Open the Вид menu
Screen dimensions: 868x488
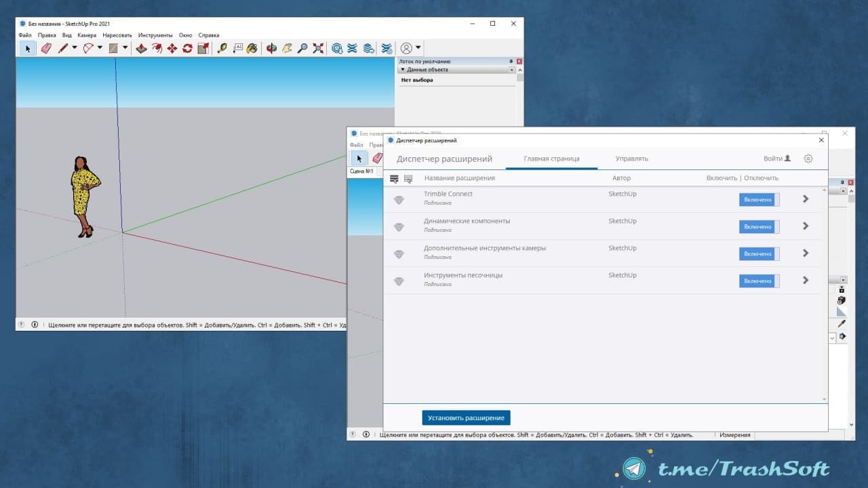pyautogui.click(x=67, y=35)
